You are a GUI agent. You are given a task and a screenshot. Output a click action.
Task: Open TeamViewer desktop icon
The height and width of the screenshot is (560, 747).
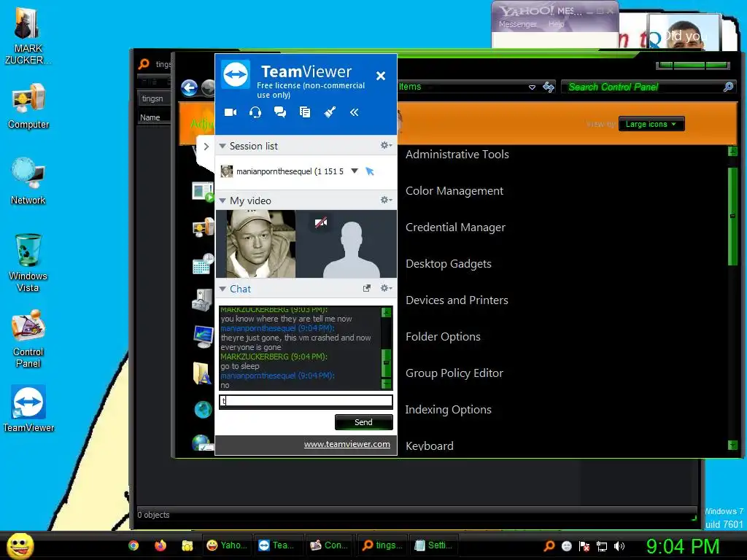tap(28, 408)
